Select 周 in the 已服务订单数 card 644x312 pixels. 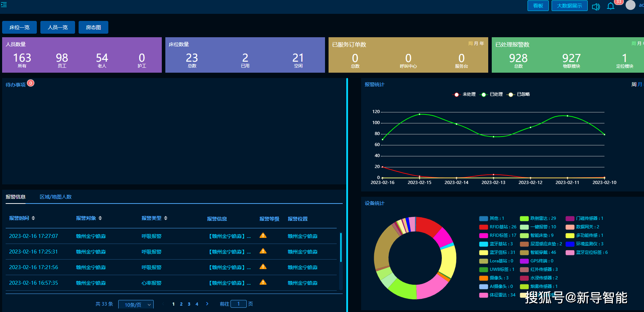(471, 43)
